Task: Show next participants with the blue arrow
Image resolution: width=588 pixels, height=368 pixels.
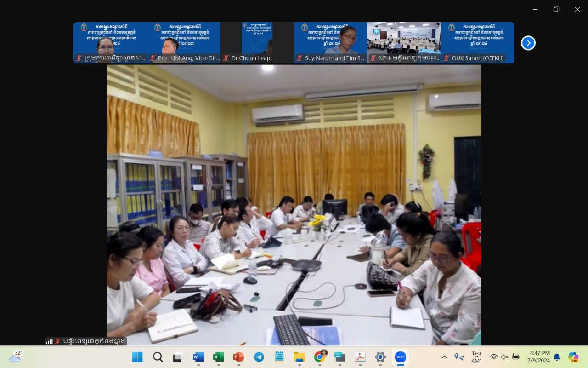Action: coord(528,43)
